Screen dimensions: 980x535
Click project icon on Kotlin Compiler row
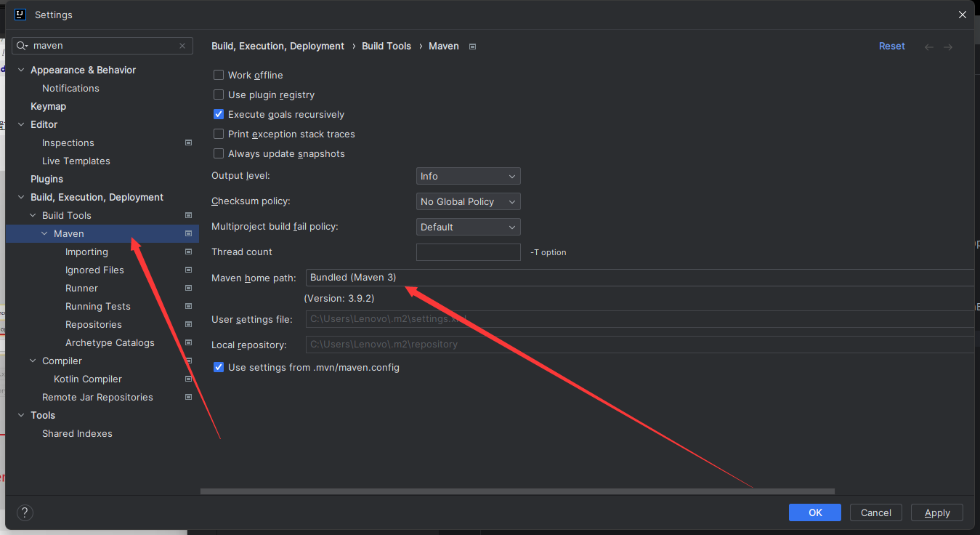(188, 379)
